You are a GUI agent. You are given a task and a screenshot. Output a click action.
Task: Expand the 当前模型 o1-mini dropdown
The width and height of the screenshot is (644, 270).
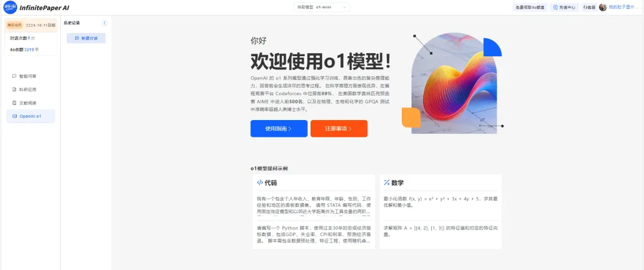pyautogui.click(x=322, y=7)
